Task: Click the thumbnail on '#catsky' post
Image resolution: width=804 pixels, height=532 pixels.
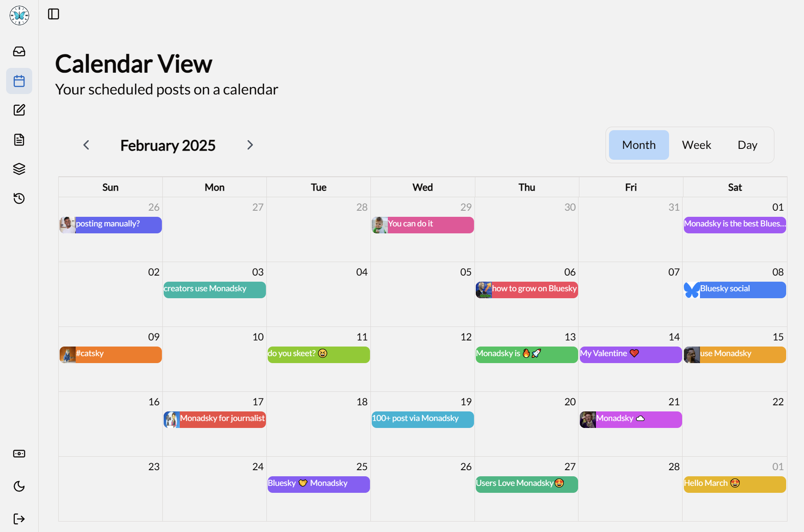Action: [67, 354]
